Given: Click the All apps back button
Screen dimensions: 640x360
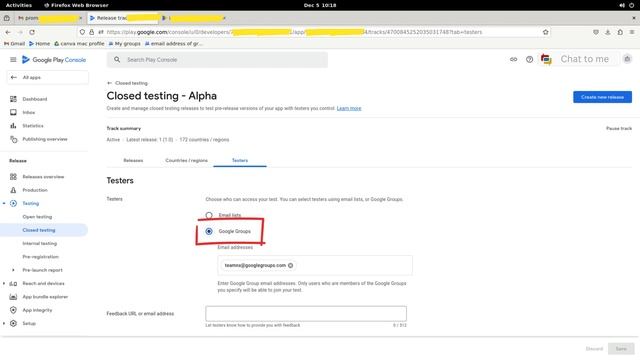Looking at the screenshot, I should click(x=47, y=77).
